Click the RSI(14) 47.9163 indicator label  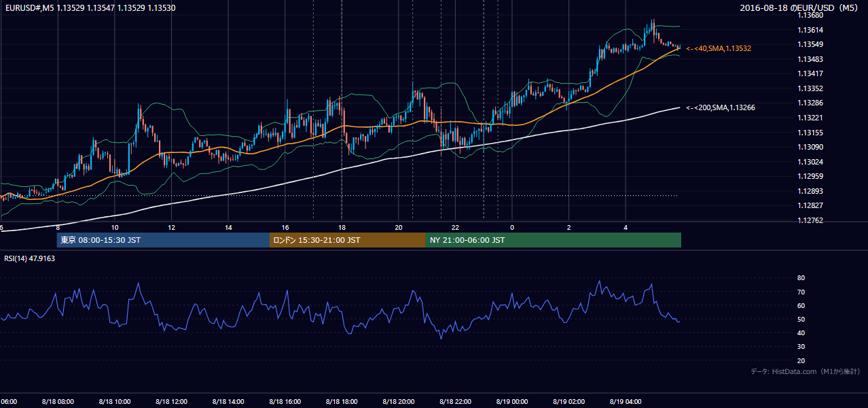pyautogui.click(x=30, y=258)
